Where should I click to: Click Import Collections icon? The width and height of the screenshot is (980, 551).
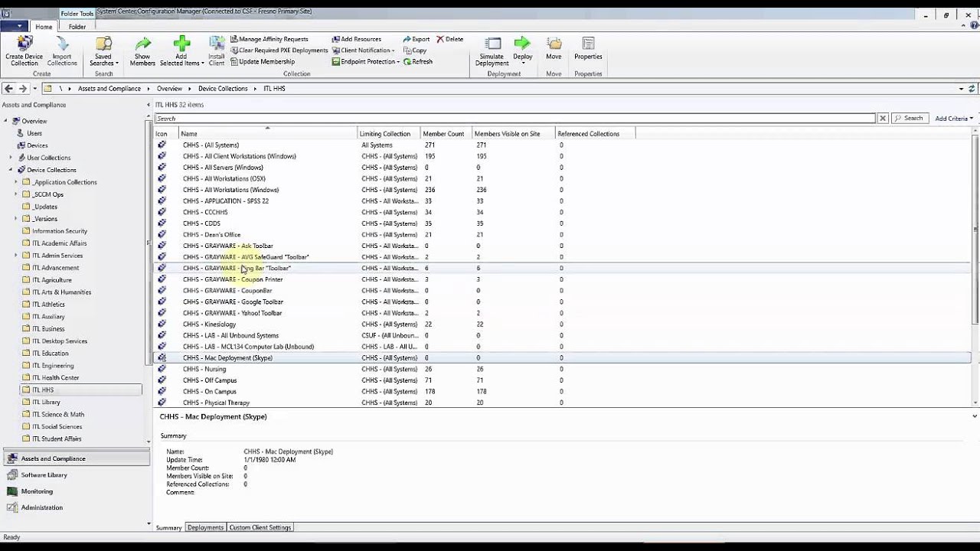coord(62,51)
